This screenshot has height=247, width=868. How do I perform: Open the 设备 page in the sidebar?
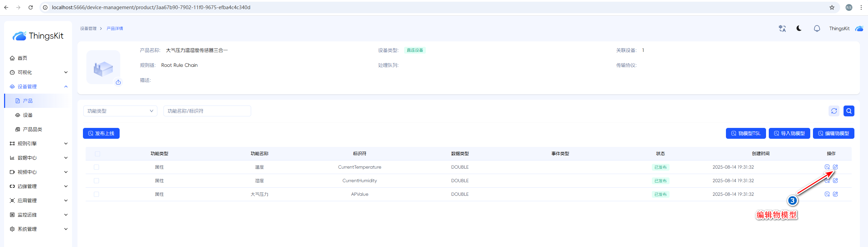[28, 115]
